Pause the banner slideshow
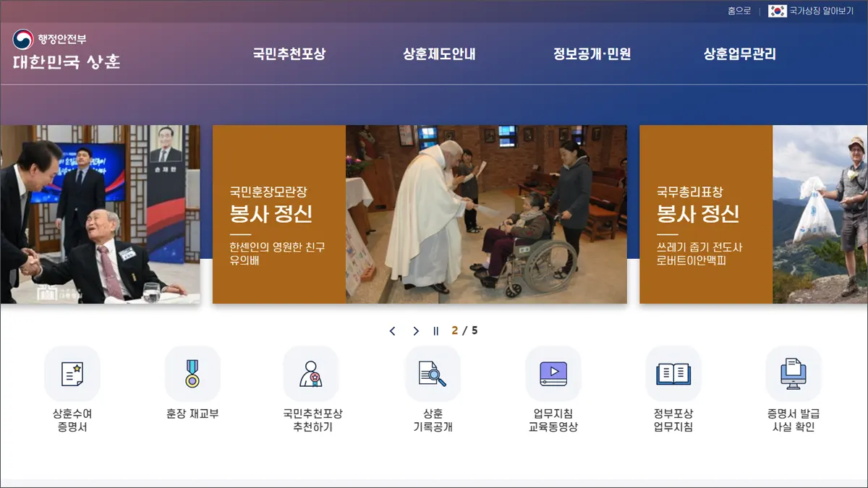This screenshot has width=868, height=488. point(435,330)
